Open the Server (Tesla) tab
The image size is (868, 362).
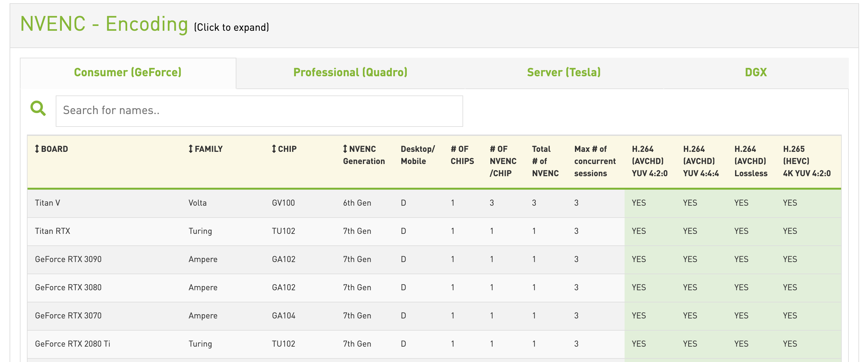pyautogui.click(x=563, y=72)
